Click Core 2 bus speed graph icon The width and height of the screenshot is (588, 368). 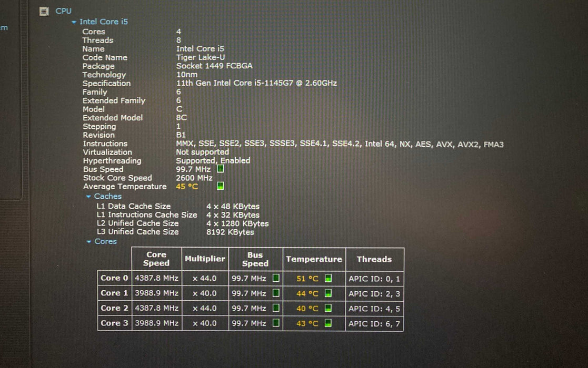click(276, 308)
